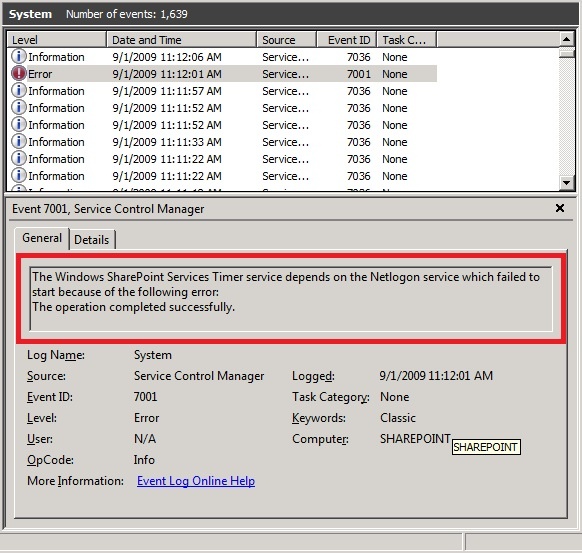Screen dimensions: 582x553
Task: Switch to the Details tab
Action: click(92, 239)
